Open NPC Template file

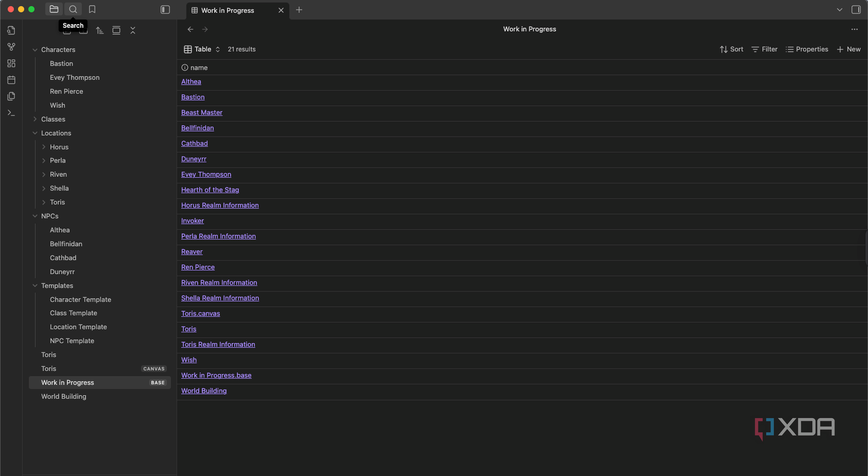pyautogui.click(x=72, y=341)
